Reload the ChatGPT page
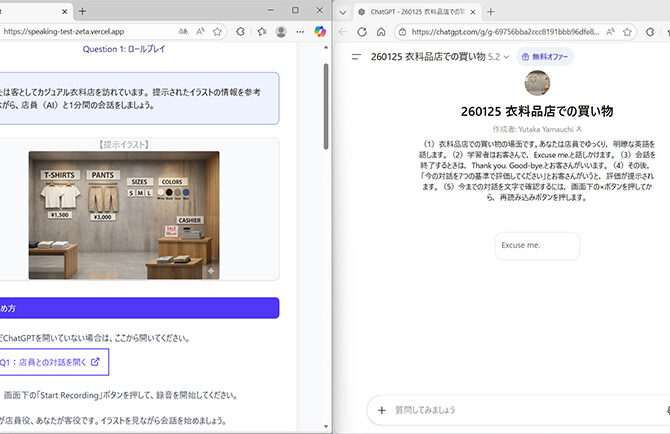This screenshot has height=434, width=670. point(362,32)
